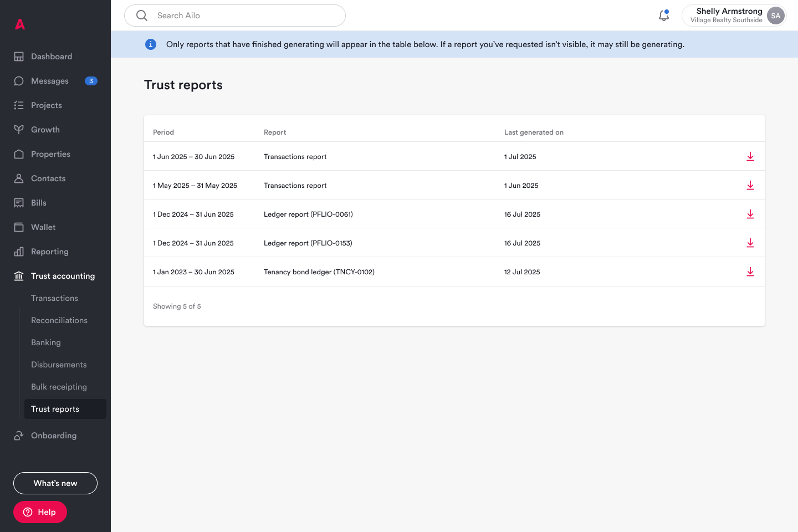Viewport: 798px width, 532px height.
Task: Open Shelly Armstrong account menu
Action: [734, 16]
